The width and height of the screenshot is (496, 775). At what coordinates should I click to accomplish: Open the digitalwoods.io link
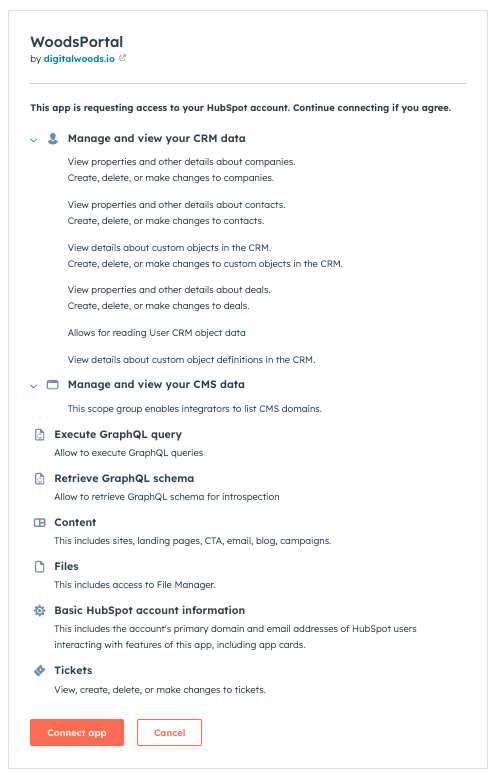79,58
